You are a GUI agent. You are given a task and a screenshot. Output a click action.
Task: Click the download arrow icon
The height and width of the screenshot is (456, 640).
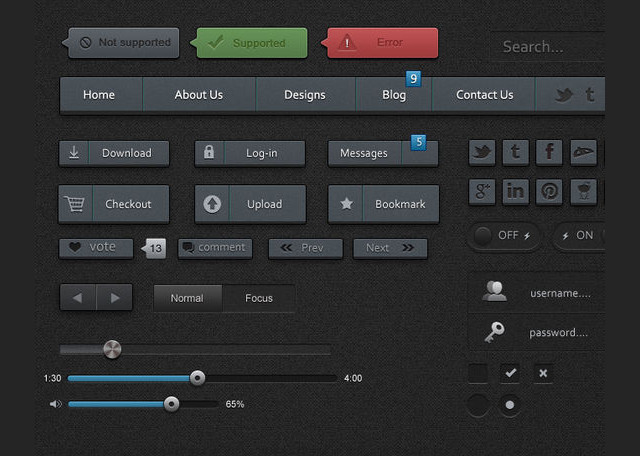pos(74,153)
